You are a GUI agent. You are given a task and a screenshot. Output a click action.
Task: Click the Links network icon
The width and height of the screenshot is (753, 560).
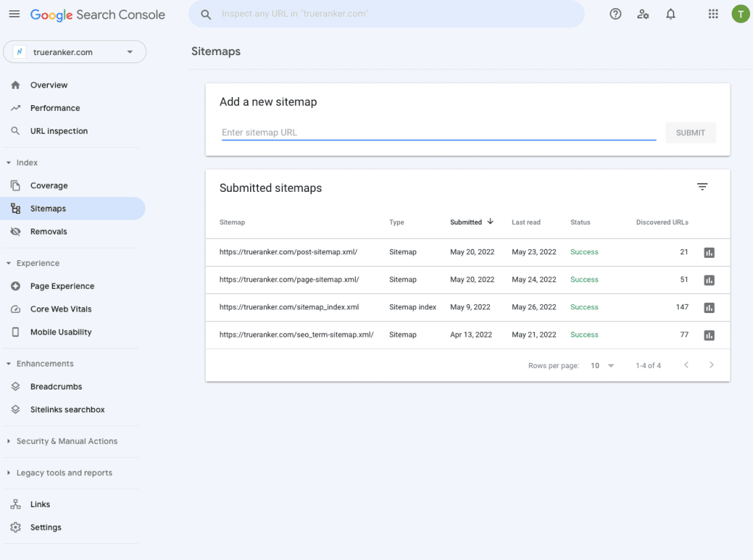(x=15, y=504)
